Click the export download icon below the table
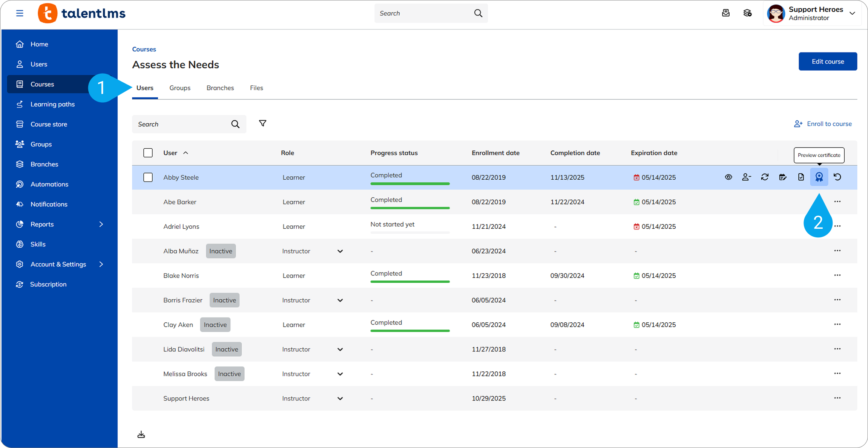868x448 pixels. (x=141, y=434)
